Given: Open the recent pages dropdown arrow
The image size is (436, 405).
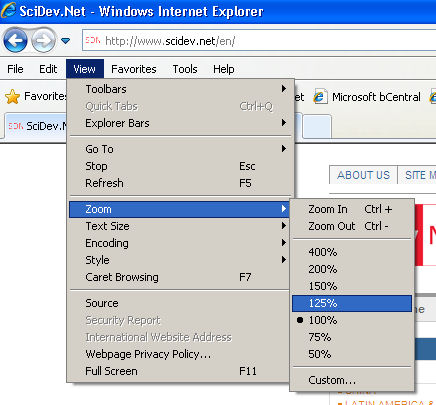Looking at the screenshot, I should 66,41.
